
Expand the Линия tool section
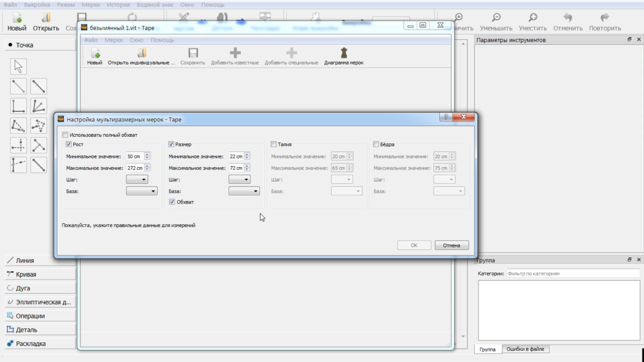[40, 260]
